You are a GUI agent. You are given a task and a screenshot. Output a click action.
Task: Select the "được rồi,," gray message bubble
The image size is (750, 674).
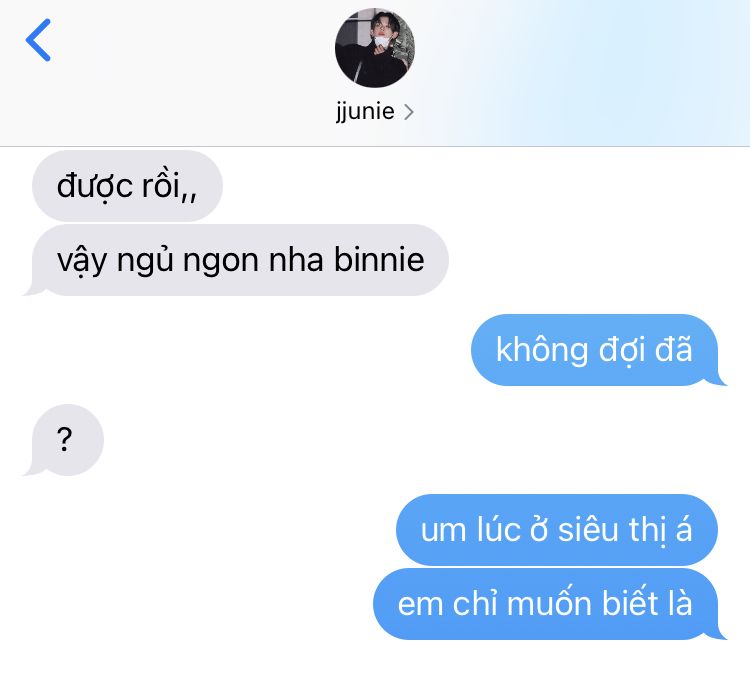coord(127,186)
